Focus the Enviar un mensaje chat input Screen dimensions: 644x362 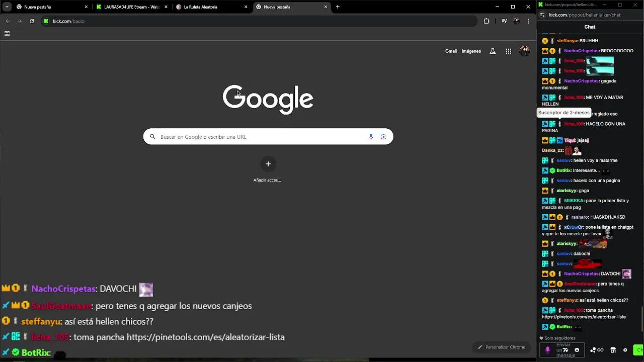[563, 350]
